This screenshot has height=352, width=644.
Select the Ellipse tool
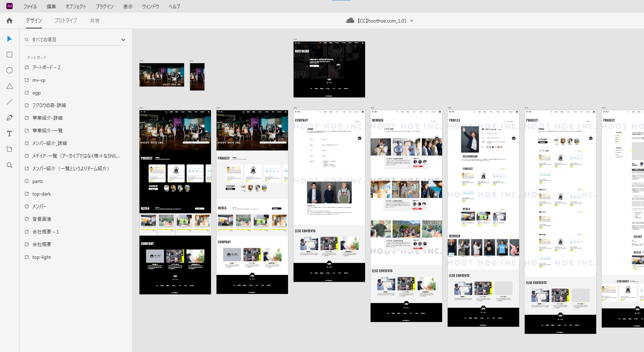tap(9, 70)
